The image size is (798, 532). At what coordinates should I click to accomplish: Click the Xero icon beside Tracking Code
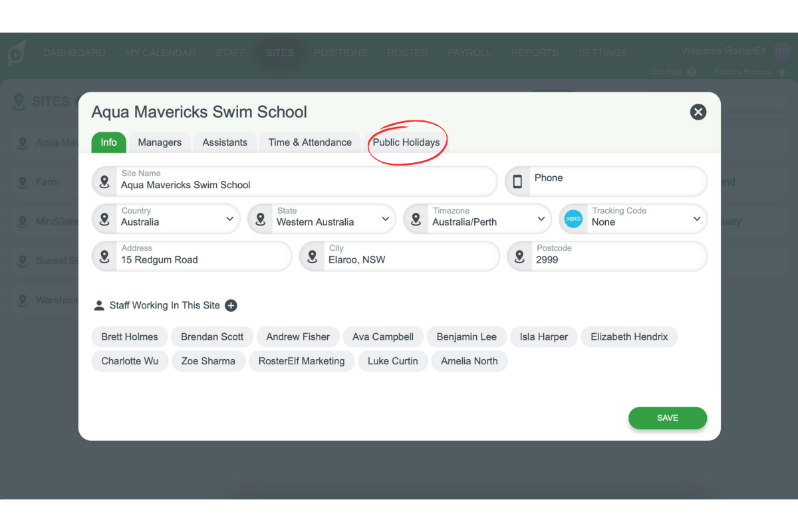coord(573,219)
